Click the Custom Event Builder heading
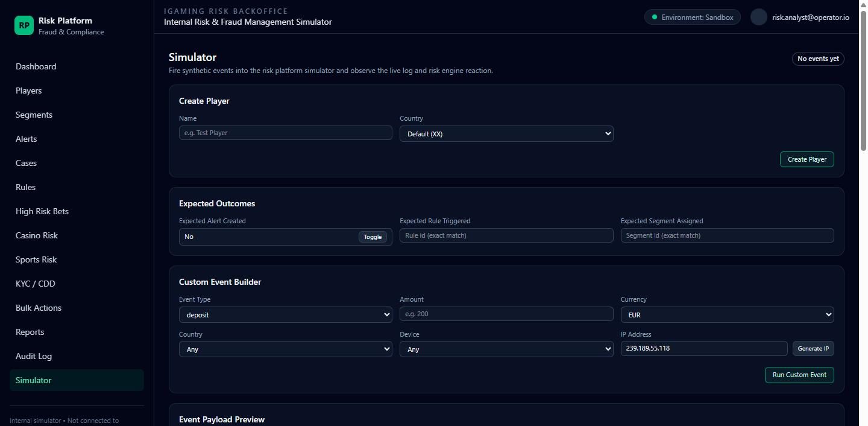868x426 pixels. click(220, 282)
